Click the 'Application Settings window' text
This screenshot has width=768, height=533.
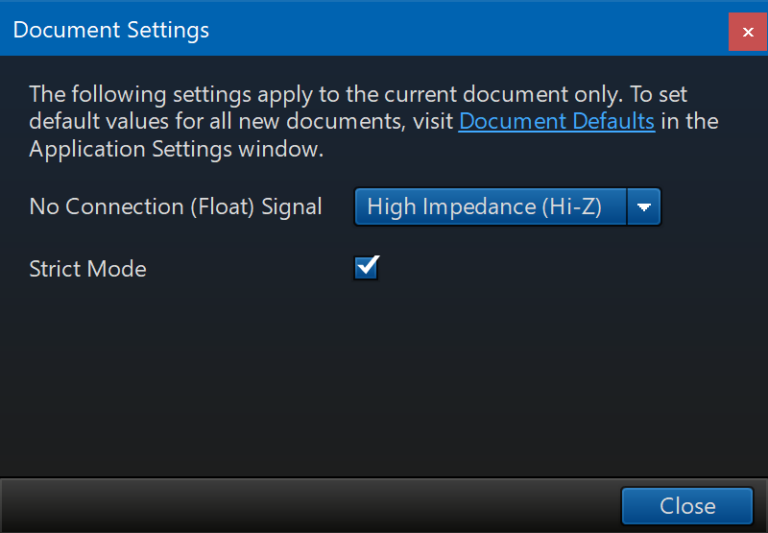click(x=175, y=150)
